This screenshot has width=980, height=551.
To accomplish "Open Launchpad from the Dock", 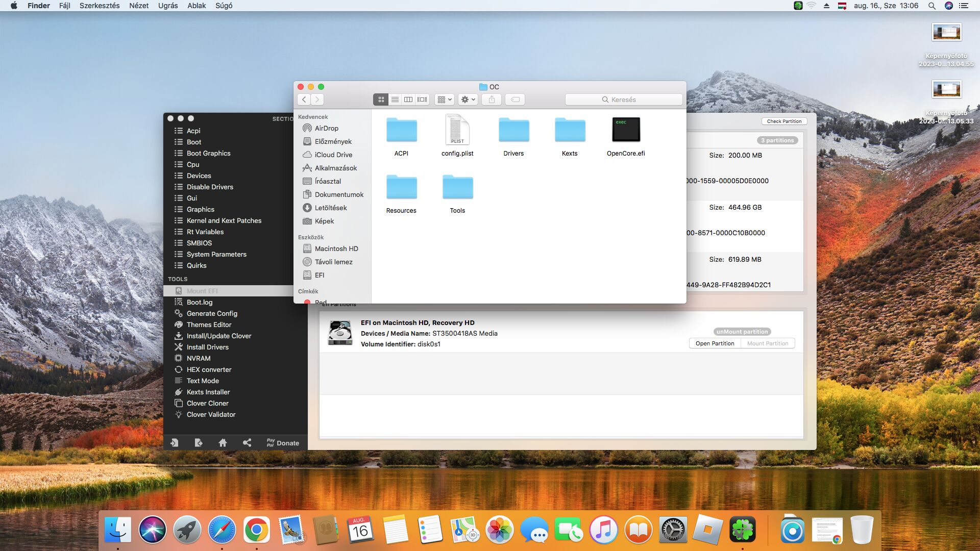I will pos(187,530).
